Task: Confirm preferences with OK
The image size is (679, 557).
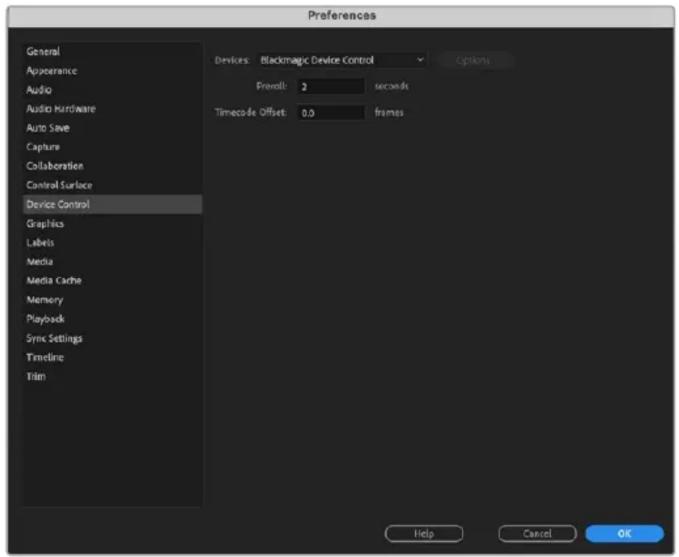Action: point(624,534)
